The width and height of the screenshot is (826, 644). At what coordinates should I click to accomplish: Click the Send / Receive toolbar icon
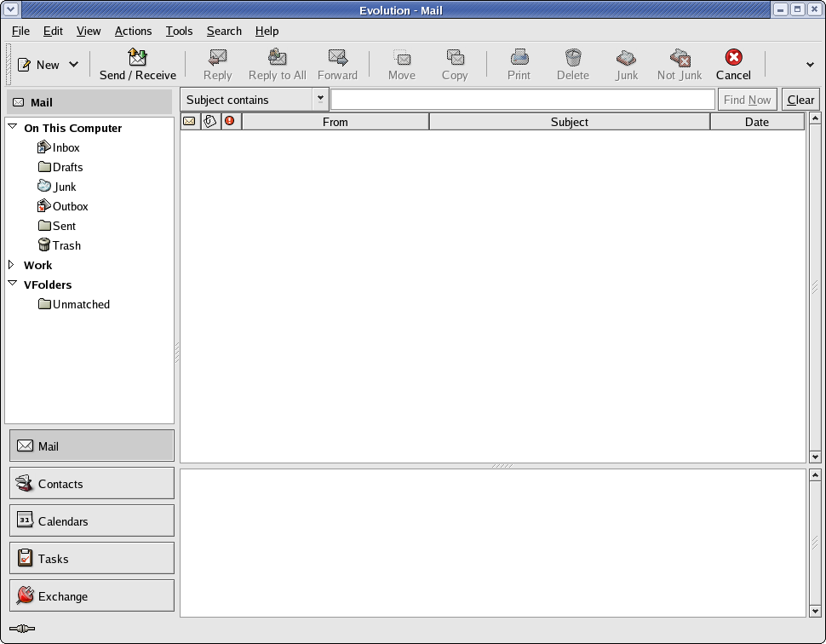pos(137,58)
